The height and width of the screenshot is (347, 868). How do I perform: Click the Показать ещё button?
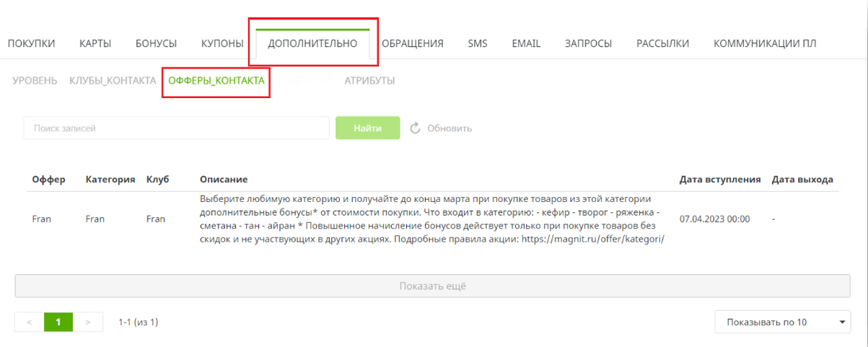click(433, 286)
